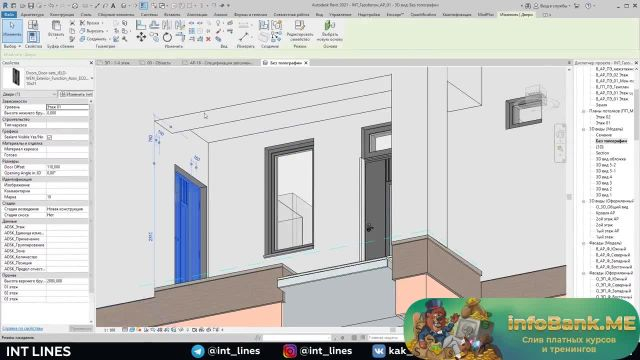Select the Move tool in the ribbon
Viewport: 640px width, 360px height.
click(x=141, y=38)
